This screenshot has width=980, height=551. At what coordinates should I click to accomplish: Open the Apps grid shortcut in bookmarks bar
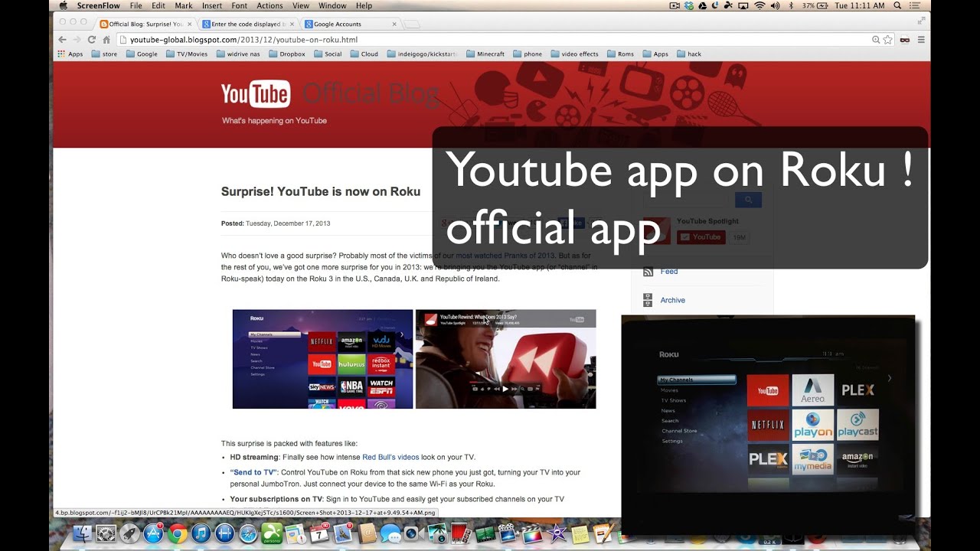[x=70, y=54]
